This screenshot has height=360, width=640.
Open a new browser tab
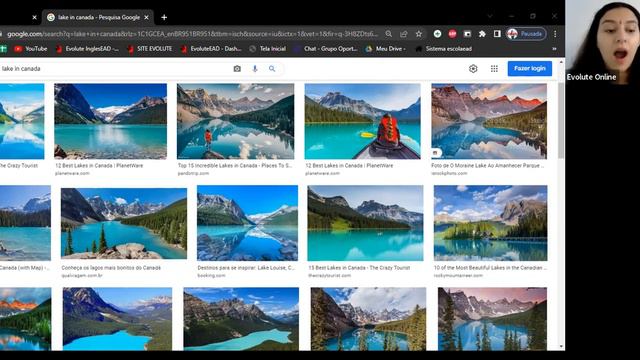tap(164, 17)
